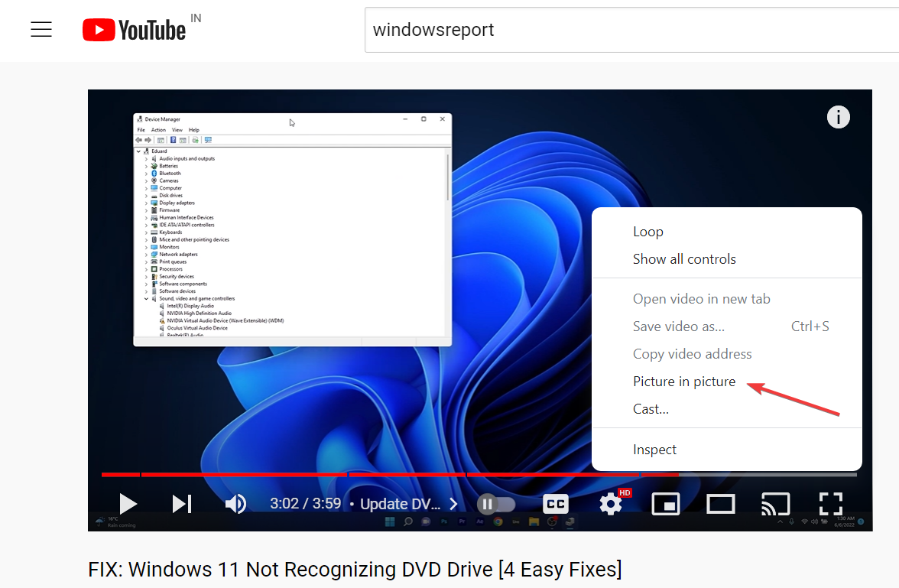
Task: Expand chapter list chevron next to Update DV
Action: click(x=453, y=504)
